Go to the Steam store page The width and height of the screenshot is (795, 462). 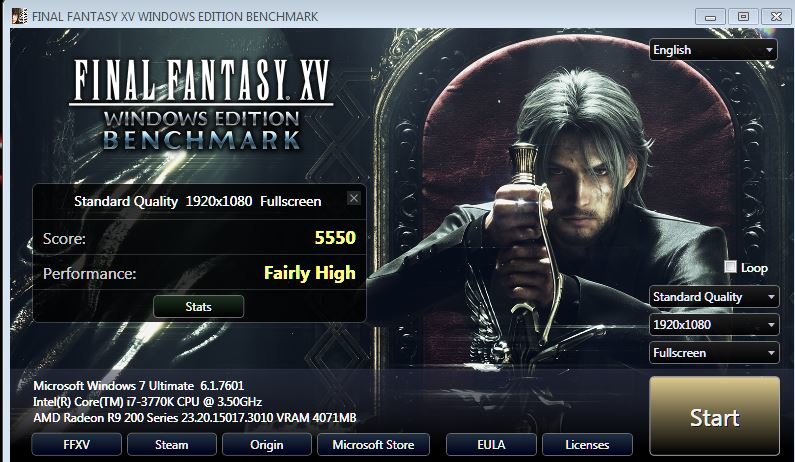171,445
